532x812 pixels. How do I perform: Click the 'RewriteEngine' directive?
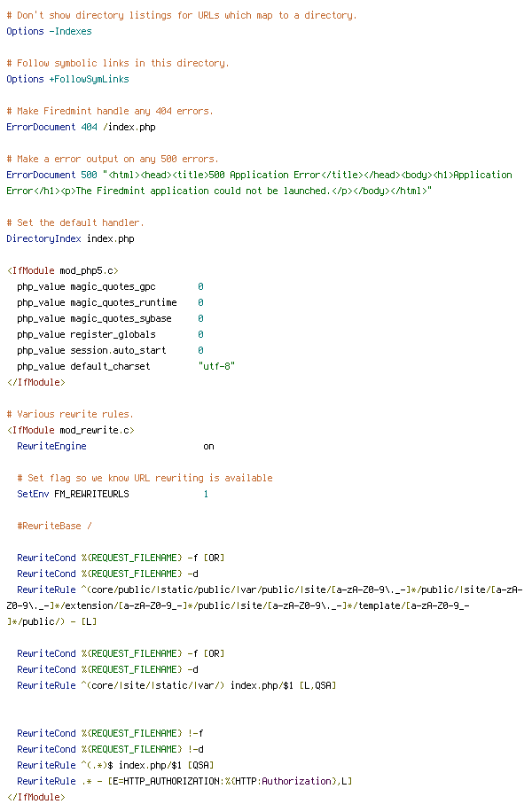(x=51, y=446)
